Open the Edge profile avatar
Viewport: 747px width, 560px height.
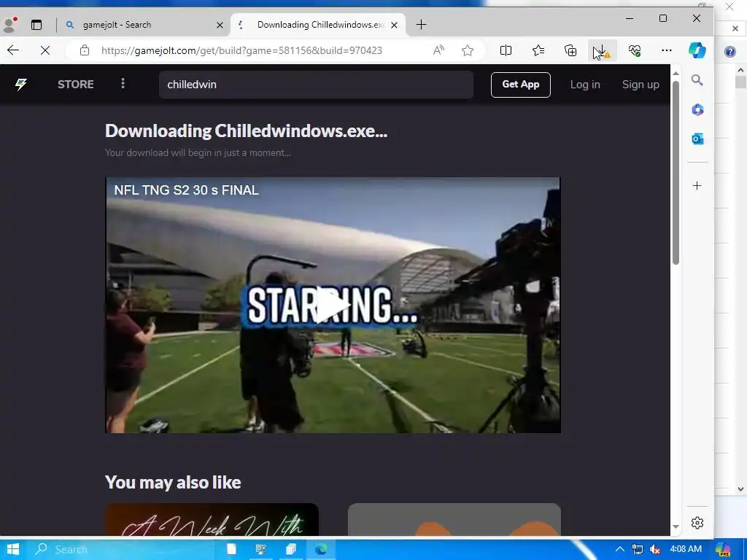9,25
